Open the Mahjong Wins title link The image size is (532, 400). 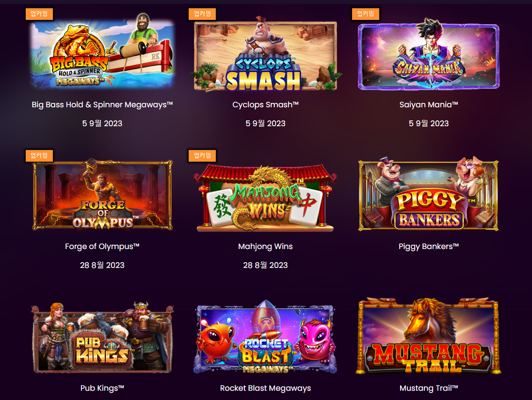tap(265, 247)
